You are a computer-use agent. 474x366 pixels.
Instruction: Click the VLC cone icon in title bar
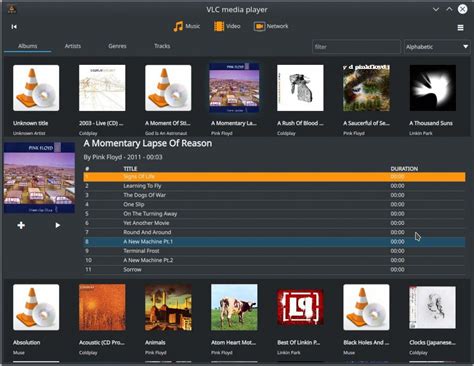[12, 9]
